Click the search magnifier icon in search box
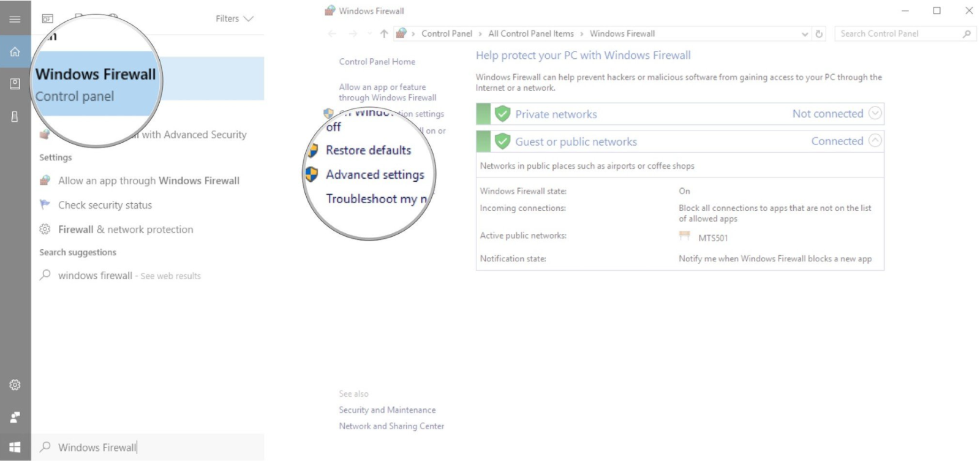The height and width of the screenshot is (461, 980). [x=45, y=447]
